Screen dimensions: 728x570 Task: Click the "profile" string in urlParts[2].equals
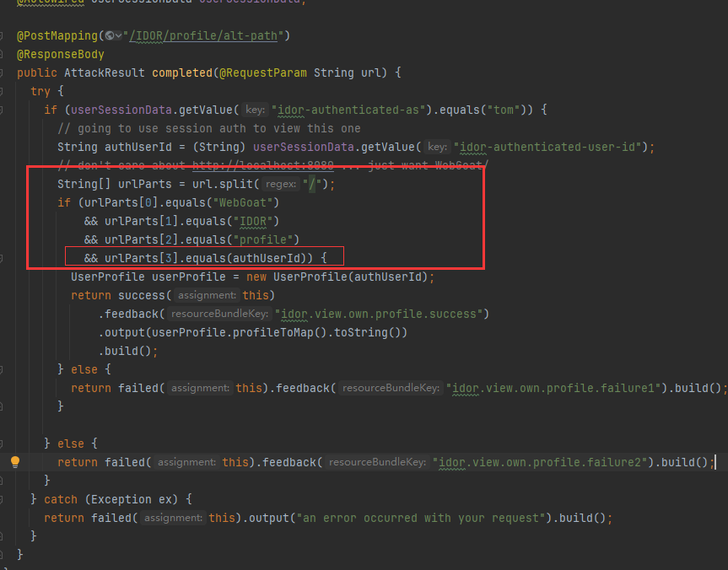coord(263,240)
